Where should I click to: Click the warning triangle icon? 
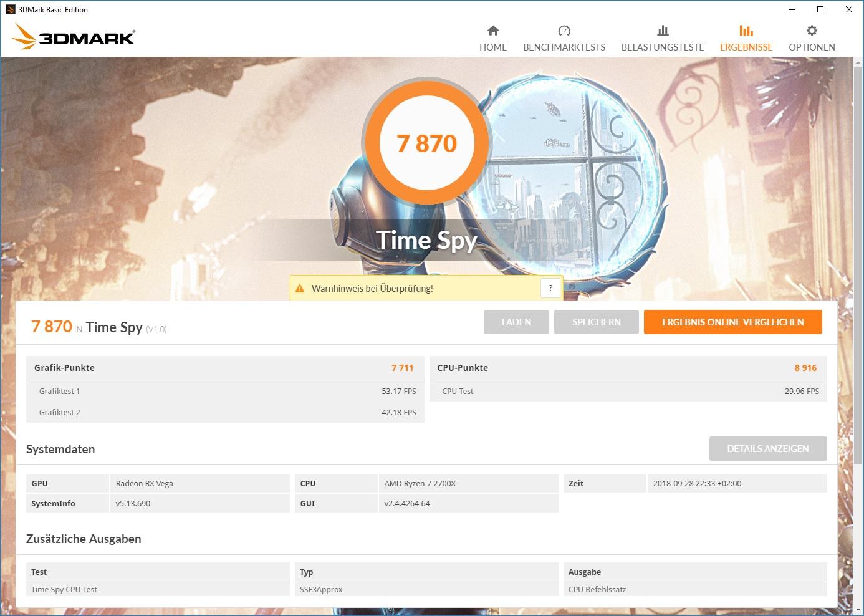[x=300, y=289]
